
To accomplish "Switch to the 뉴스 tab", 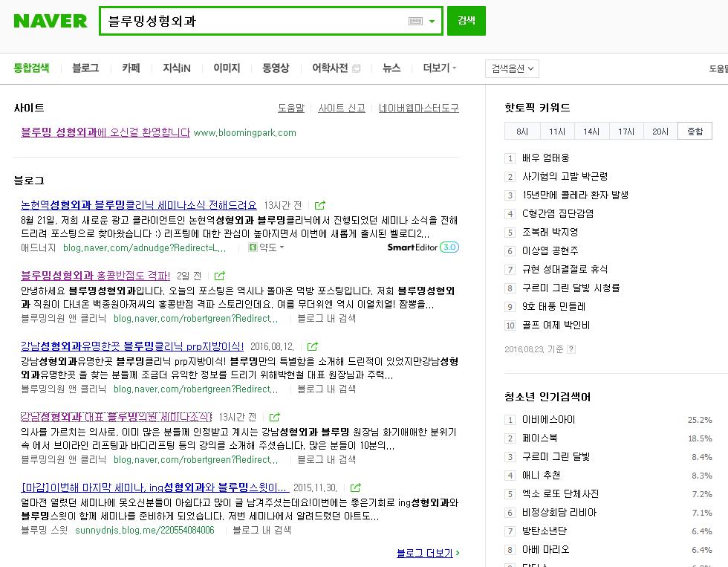I will [391, 68].
